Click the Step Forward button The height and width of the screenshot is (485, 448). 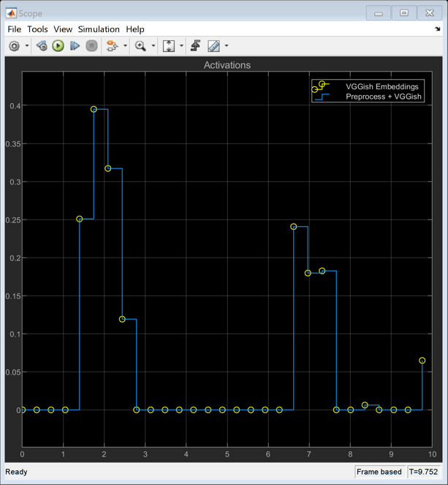click(75, 46)
